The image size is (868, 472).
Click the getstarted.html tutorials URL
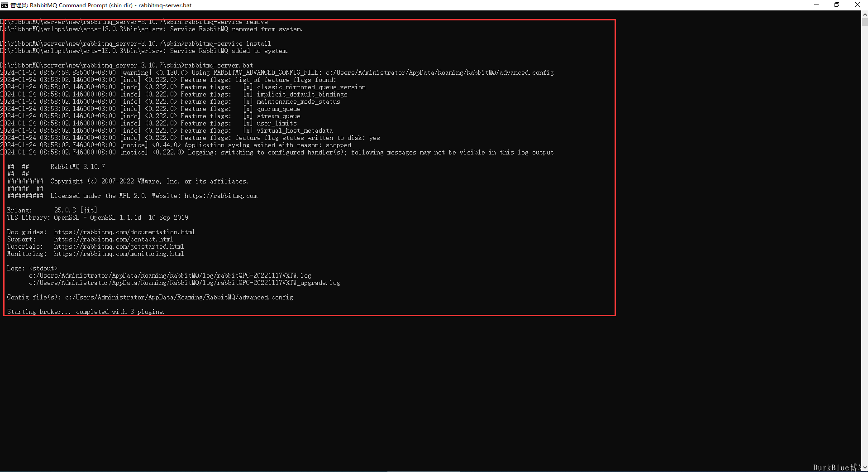[x=119, y=247]
